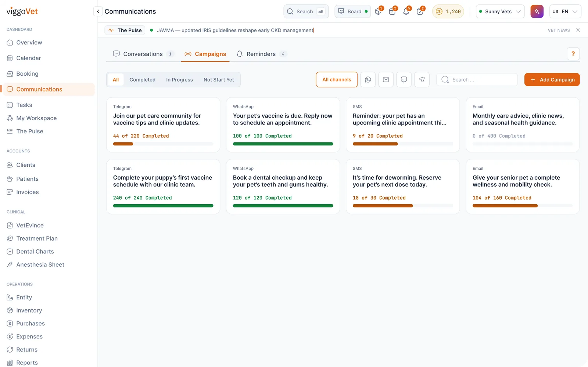Open the coin balance 1,240
The height and width of the screenshot is (367, 588).
click(x=448, y=11)
